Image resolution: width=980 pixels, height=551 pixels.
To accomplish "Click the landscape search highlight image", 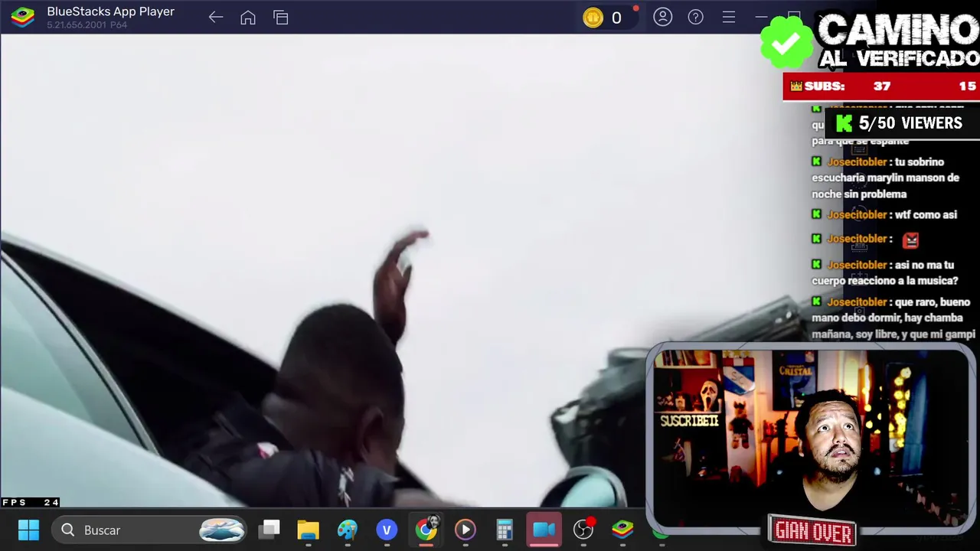I will click(222, 530).
